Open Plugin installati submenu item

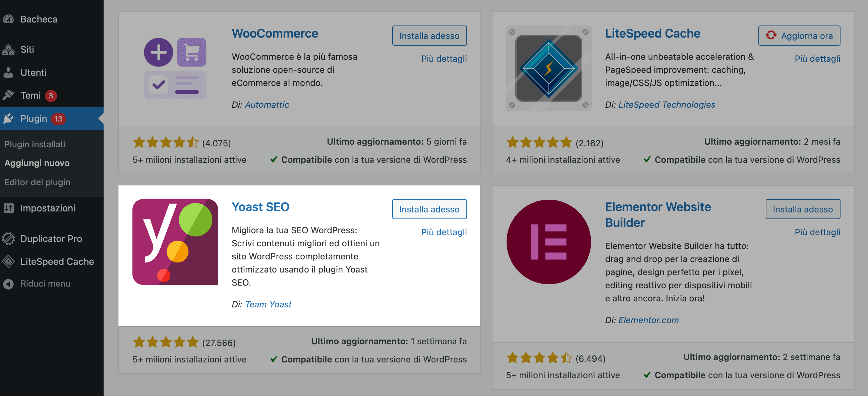35,144
